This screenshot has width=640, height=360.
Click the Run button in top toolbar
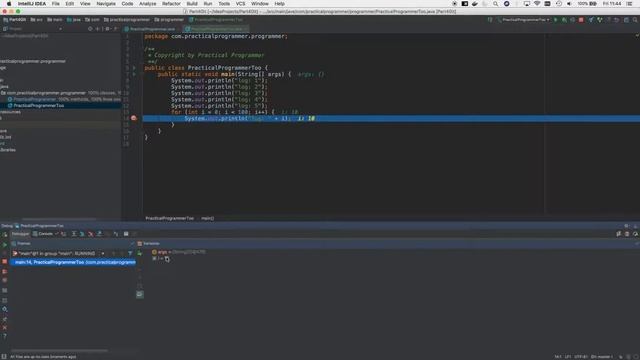[556, 20]
